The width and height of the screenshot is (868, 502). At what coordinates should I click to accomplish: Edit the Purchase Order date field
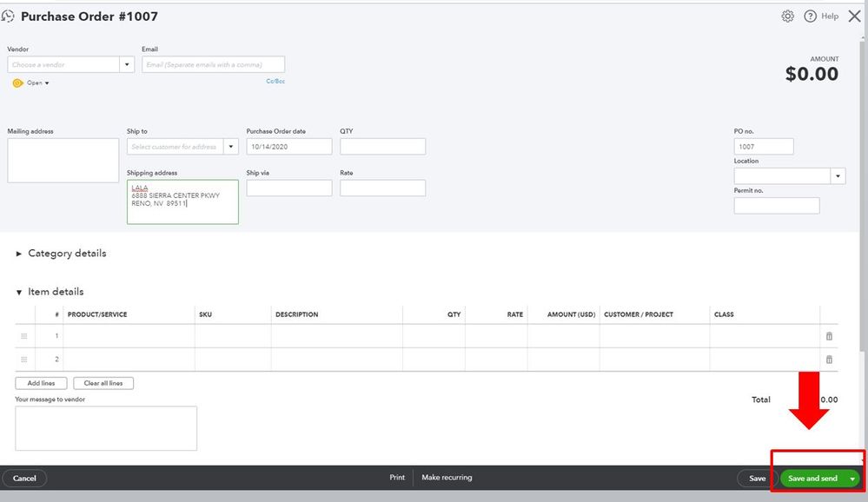tap(289, 147)
